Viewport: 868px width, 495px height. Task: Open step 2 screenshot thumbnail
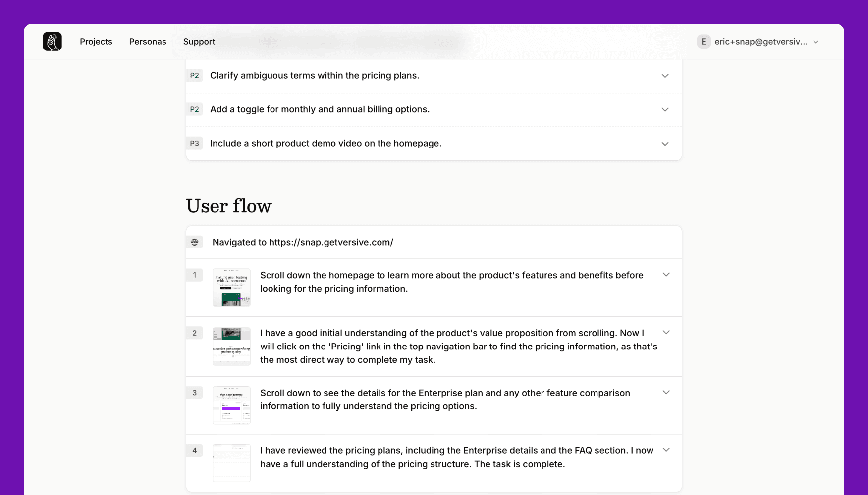[231, 346]
